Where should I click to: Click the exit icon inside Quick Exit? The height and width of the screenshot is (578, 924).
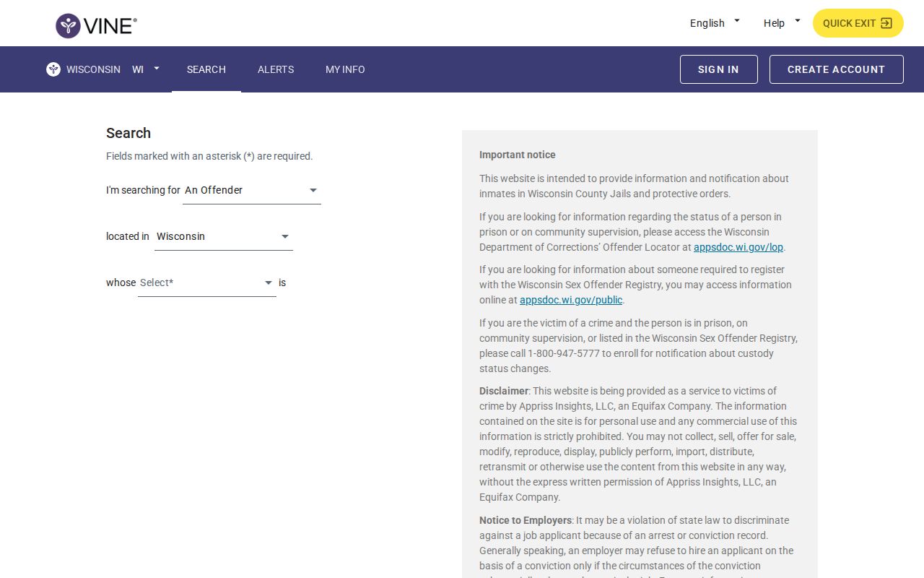click(x=886, y=23)
